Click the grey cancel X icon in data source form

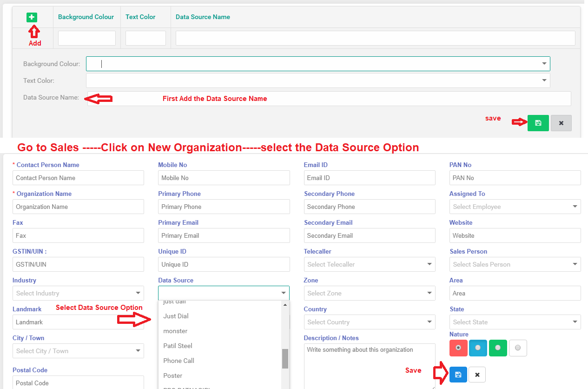coord(561,123)
